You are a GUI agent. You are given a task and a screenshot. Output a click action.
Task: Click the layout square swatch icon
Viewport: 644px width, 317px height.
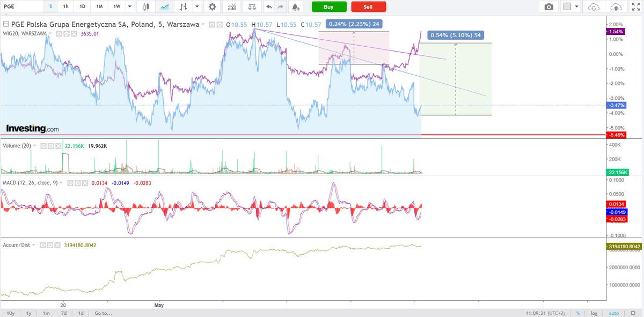pos(567,7)
